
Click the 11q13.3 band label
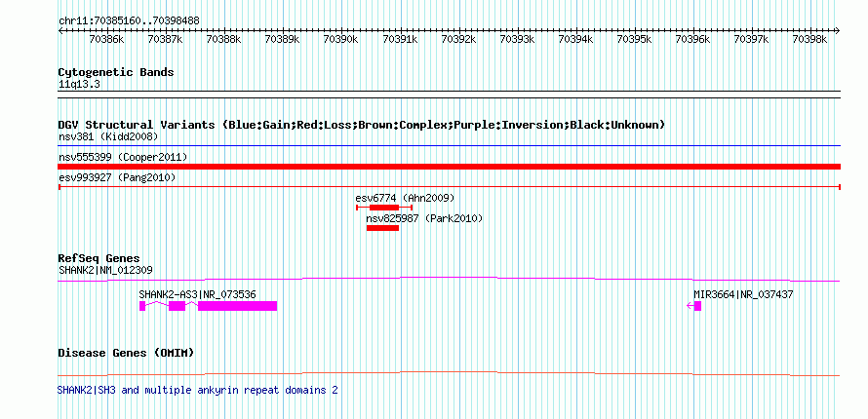click(x=80, y=85)
